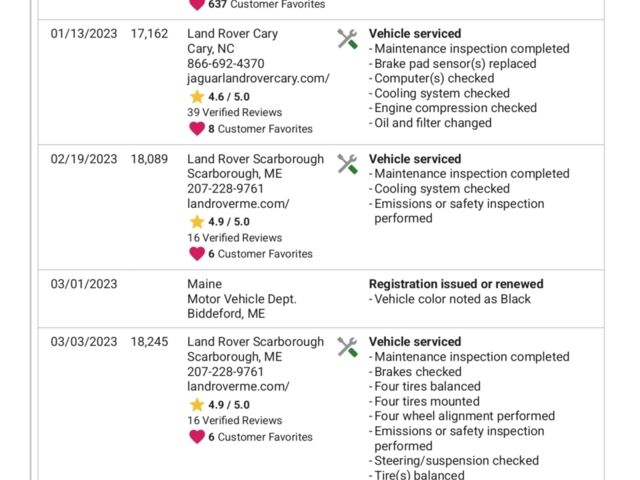Click the phone number 207-228-9761 for 02/19/2023
The height and width of the screenshot is (480, 640).
point(225,189)
